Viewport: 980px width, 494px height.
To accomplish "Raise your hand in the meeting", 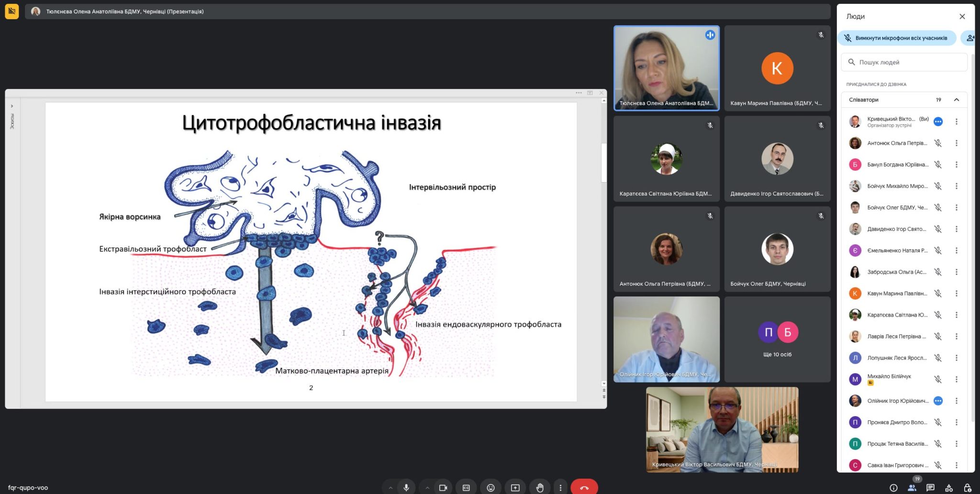I will [540, 488].
